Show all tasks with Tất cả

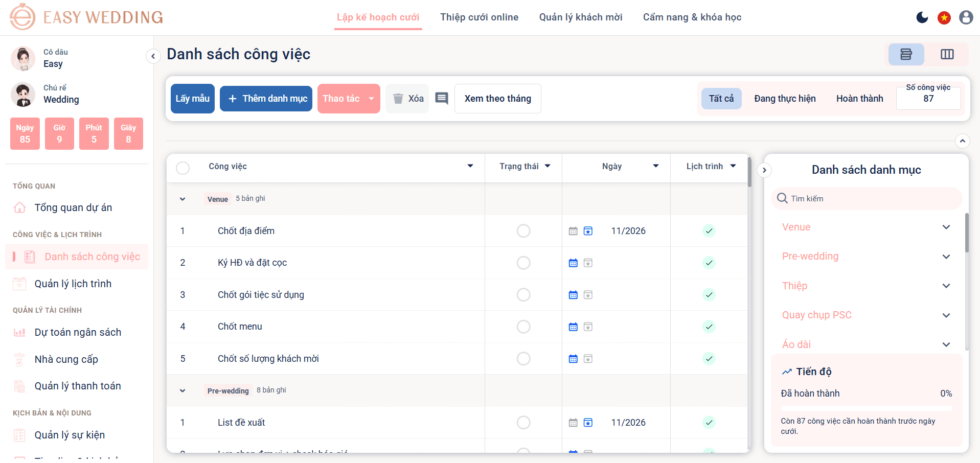[x=721, y=99]
